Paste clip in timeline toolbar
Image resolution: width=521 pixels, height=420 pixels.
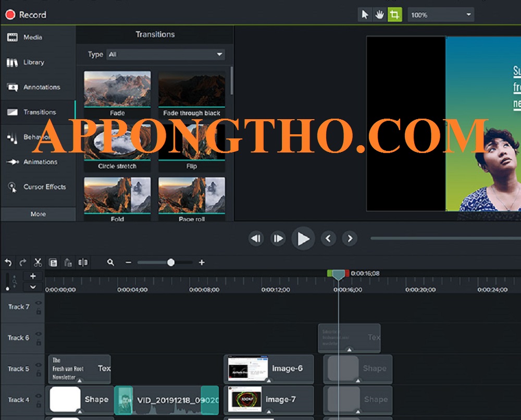(68, 263)
